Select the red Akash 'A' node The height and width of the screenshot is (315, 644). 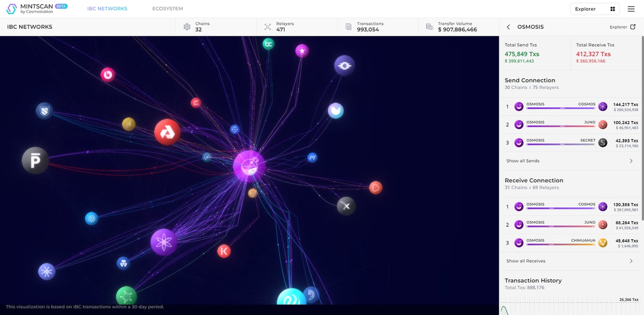click(167, 132)
